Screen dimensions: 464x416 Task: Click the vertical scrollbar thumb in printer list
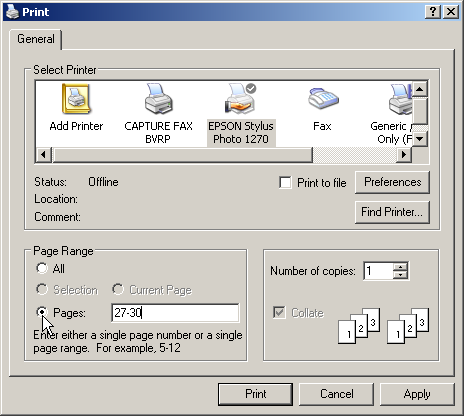(x=420, y=111)
